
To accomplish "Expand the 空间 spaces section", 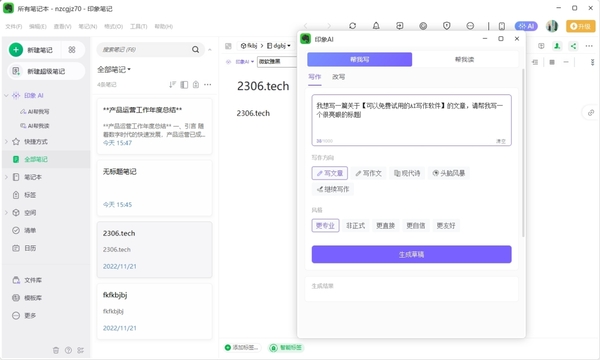I will pyautogui.click(x=6, y=213).
